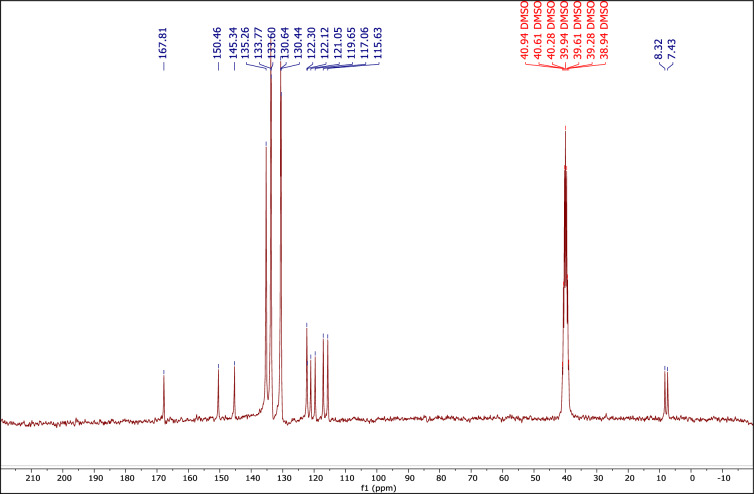The width and height of the screenshot is (754, 494).
Task: Click the spectrum peak near 168 ppm
Action: point(164,374)
